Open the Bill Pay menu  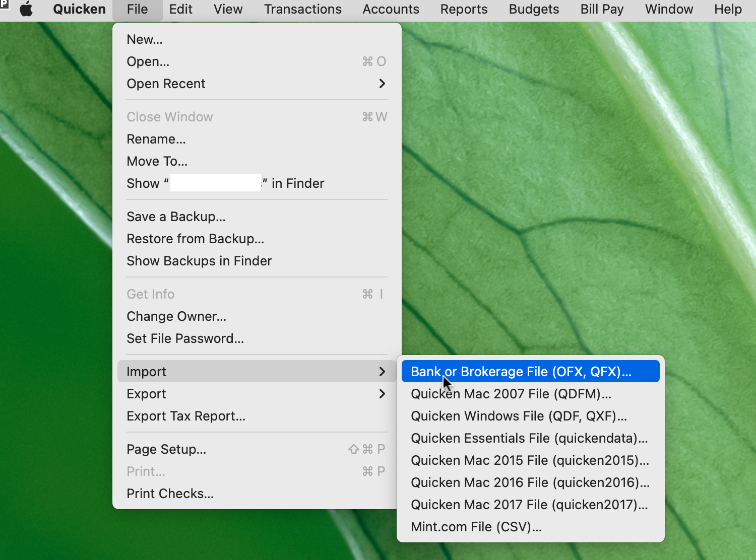point(601,9)
